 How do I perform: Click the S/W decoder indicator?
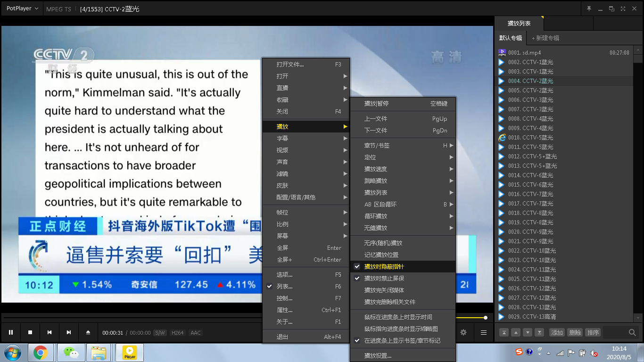coord(160,333)
